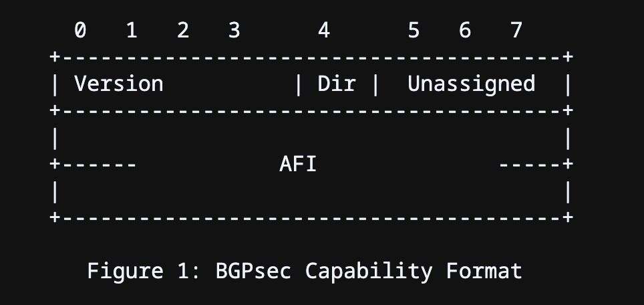The image size is (644, 305).
Task: Click bit number 4 in header
Action: click(323, 30)
